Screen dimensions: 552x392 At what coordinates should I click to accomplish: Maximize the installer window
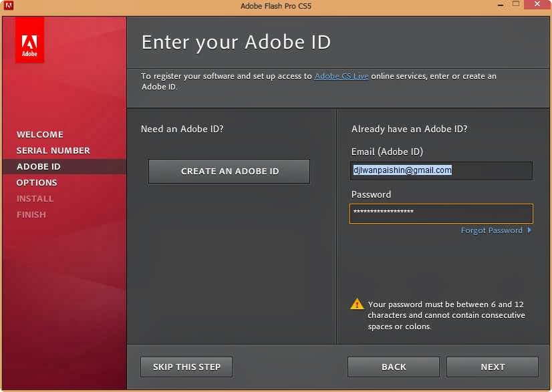516,4
